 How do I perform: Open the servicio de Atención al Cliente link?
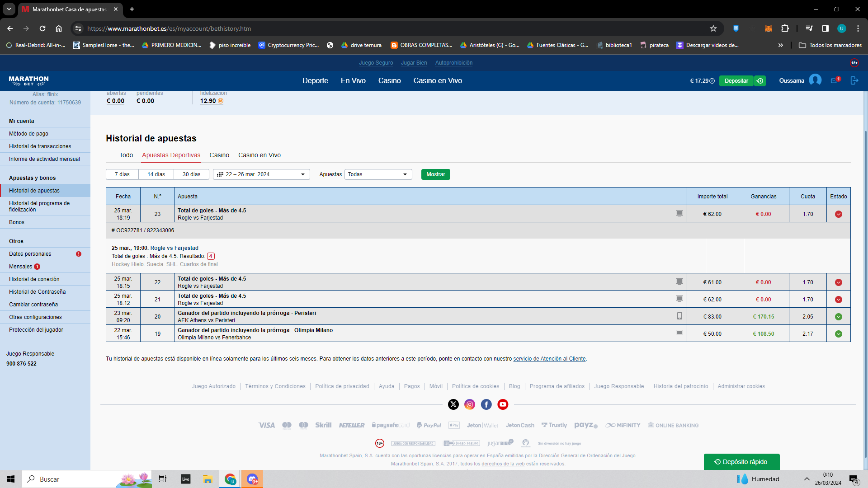coord(549,359)
